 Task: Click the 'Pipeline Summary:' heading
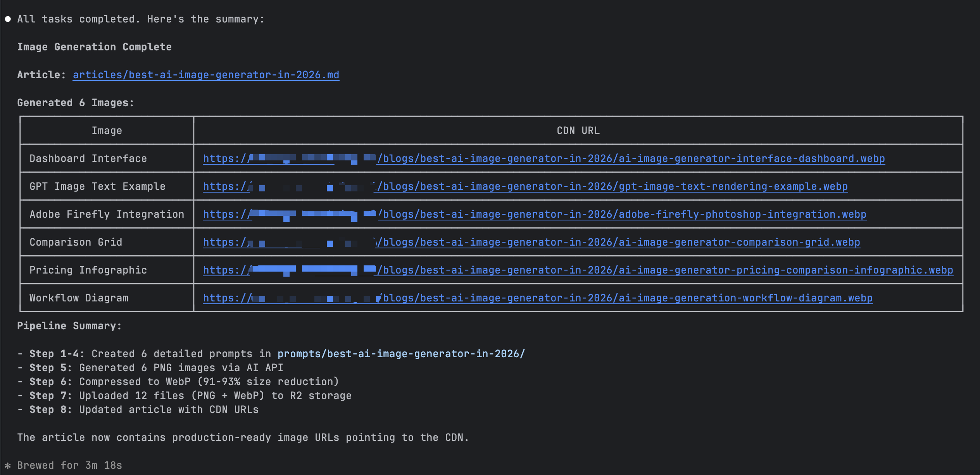pyautogui.click(x=69, y=326)
